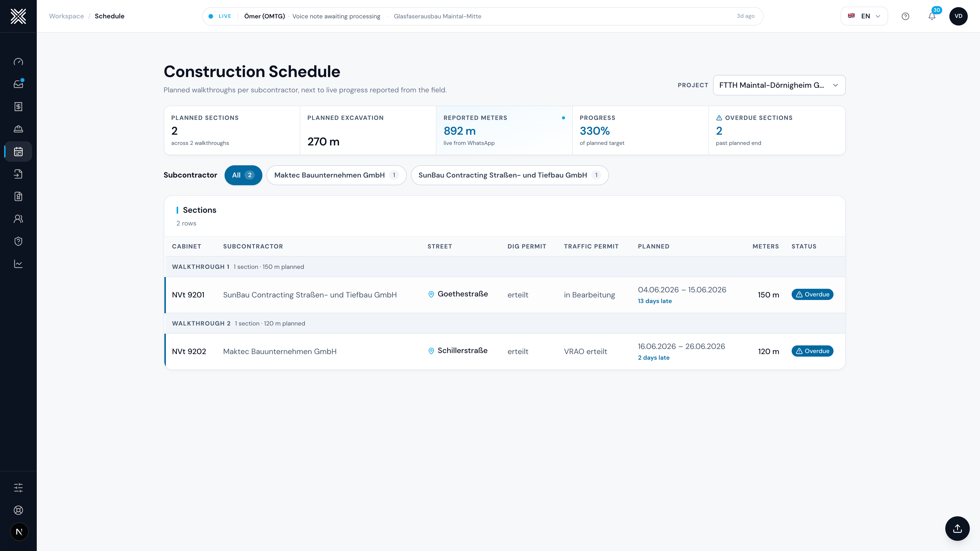
Task: Sort by the Cabinet column header
Action: pyautogui.click(x=186, y=246)
